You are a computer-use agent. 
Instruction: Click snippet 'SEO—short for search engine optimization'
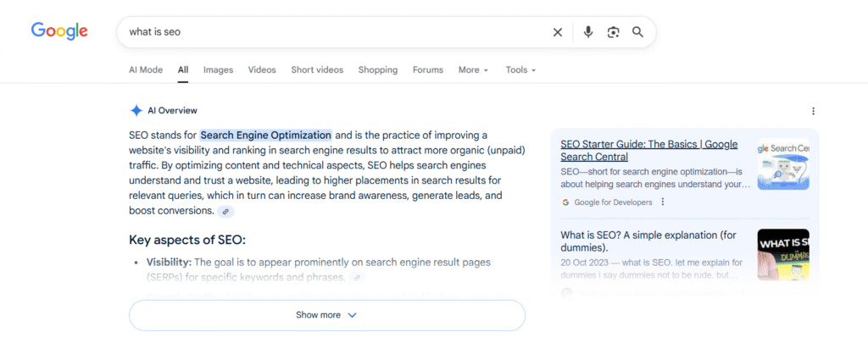[x=655, y=178]
